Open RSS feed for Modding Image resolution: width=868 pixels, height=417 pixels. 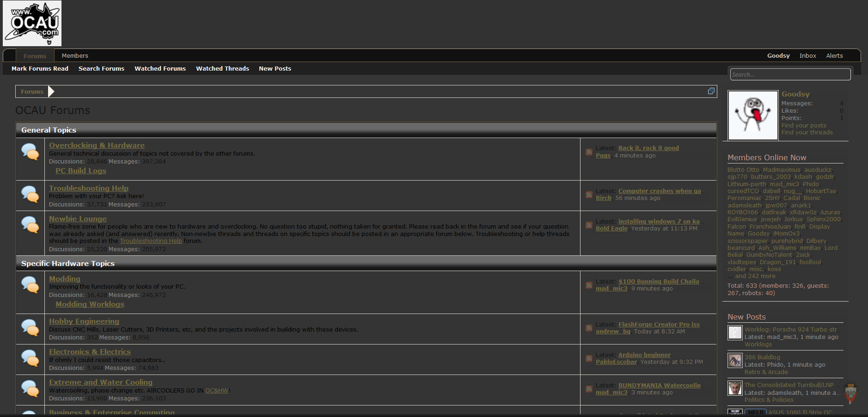click(x=589, y=285)
